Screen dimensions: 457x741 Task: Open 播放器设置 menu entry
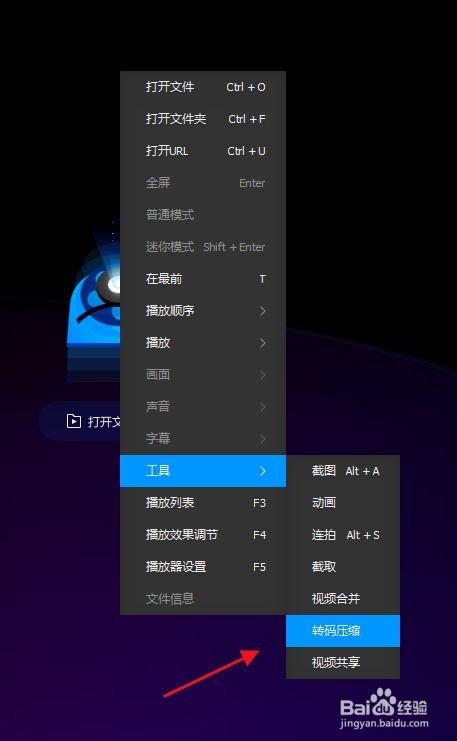coord(203,567)
